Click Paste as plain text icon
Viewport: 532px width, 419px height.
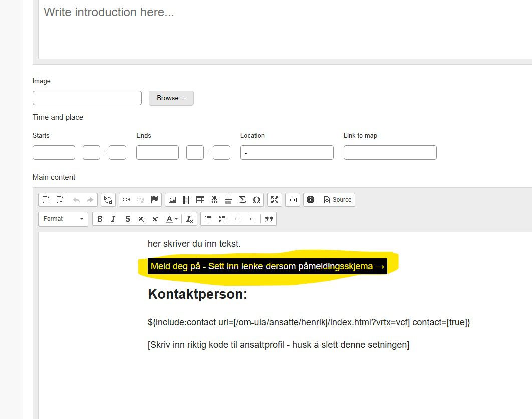coord(46,200)
